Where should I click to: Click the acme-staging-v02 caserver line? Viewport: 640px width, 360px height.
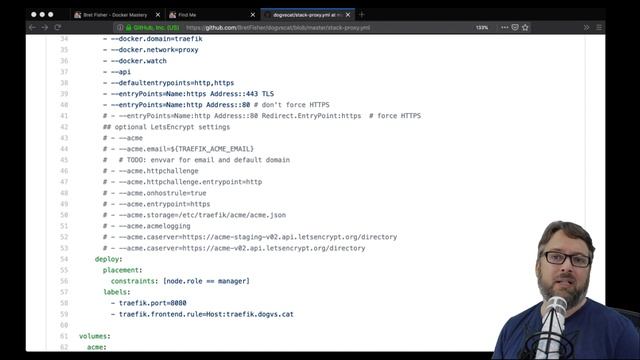[250, 237]
